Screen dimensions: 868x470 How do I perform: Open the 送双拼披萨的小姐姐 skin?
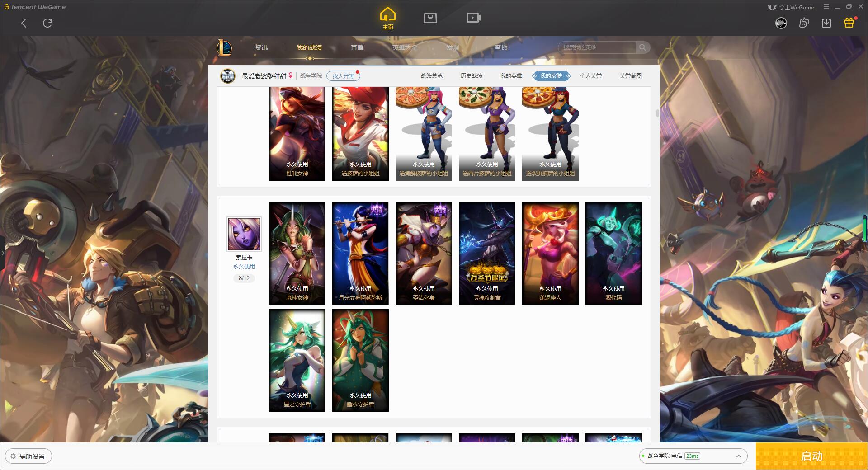click(x=550, y=134)
